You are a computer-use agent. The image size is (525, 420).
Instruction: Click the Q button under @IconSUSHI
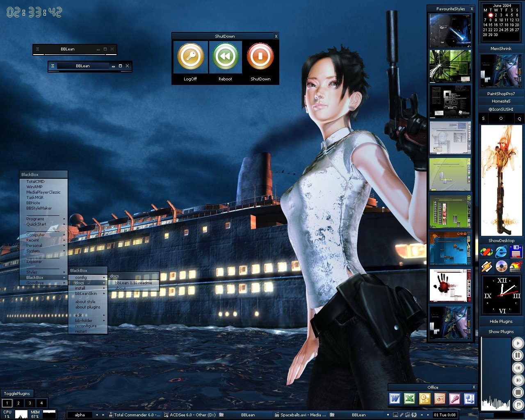[519, 119]
